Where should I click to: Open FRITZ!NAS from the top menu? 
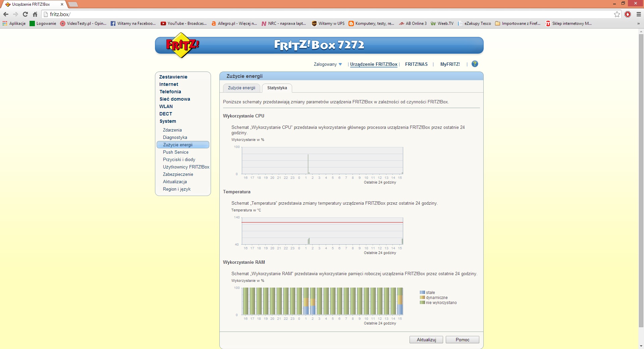tap(416, 64)
